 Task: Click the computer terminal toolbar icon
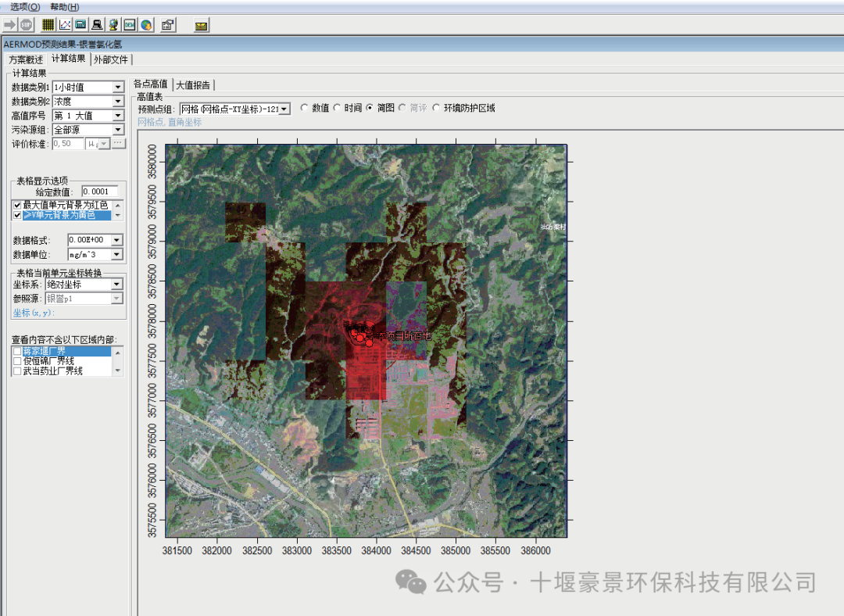click(97, 25)
